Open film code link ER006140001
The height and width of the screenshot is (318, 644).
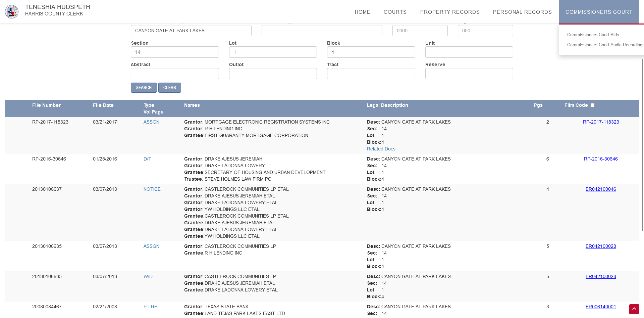(601, 307)
